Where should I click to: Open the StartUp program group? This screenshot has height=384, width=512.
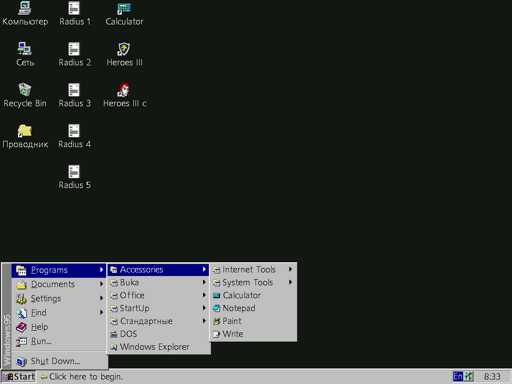click(x=158, y=308)
